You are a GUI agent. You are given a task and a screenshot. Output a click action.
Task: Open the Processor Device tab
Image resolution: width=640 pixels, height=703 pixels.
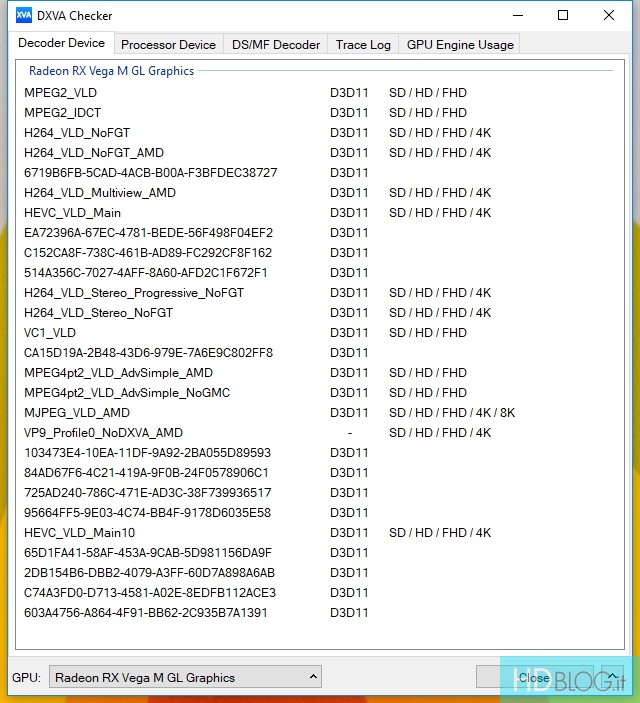point(169,44)
